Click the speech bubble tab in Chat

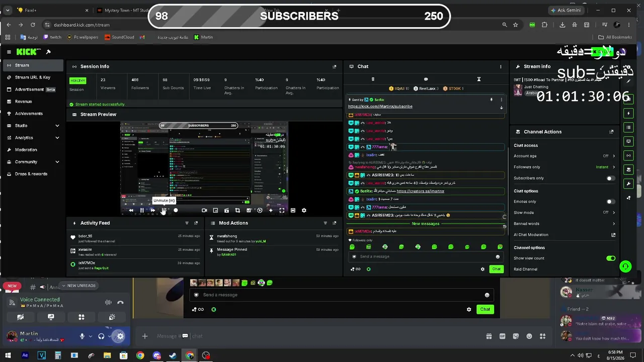click(x=426, y=79)
